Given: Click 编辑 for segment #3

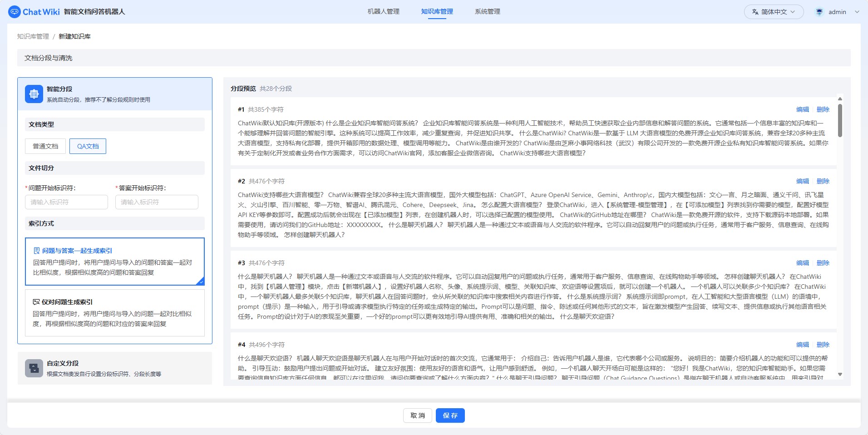Looking at the screenshot, I should (803, 263).
